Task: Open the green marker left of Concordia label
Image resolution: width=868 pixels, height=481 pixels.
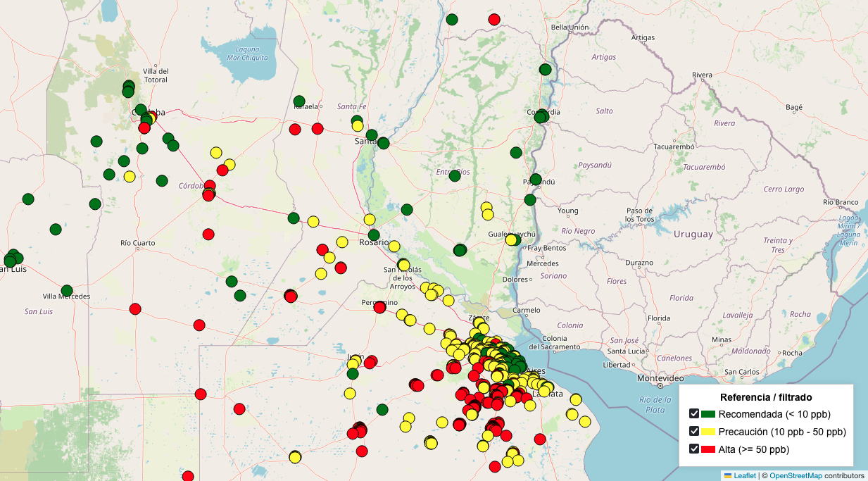Action: [540, 117]
